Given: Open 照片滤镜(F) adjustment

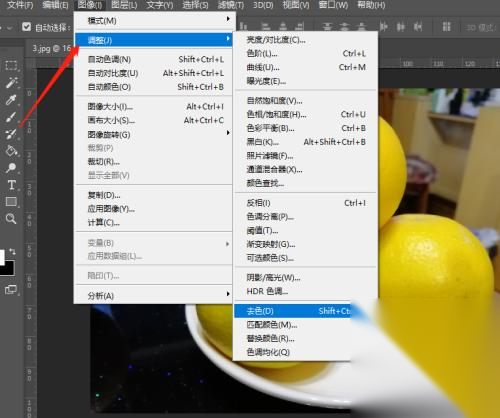Looking at the screenshot, I should [x=306, y=156].
